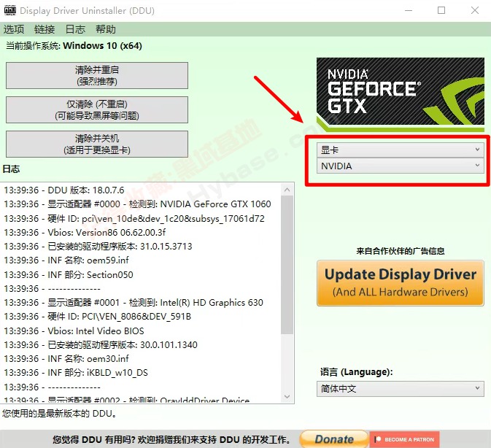Viewport: 491px width, 448px height.
Task: Select log line PCI\VEN_8086&DEV_591B
Action: tap(97, 317)
